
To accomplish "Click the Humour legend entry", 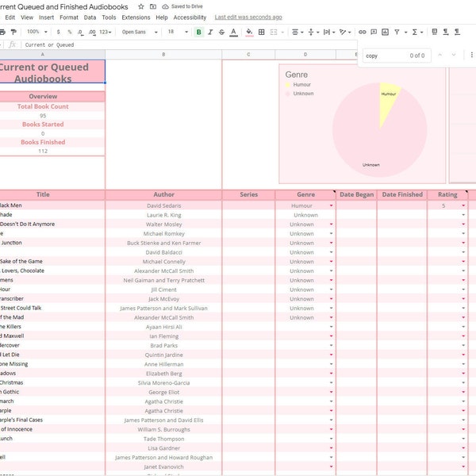I will click(298, 84).
